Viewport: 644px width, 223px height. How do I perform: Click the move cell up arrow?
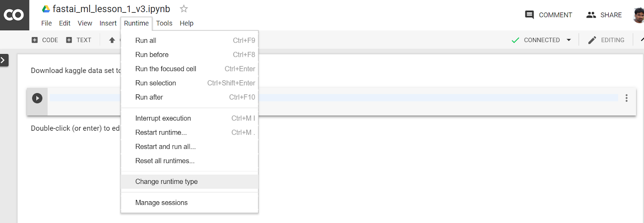(x=112, y=40)
